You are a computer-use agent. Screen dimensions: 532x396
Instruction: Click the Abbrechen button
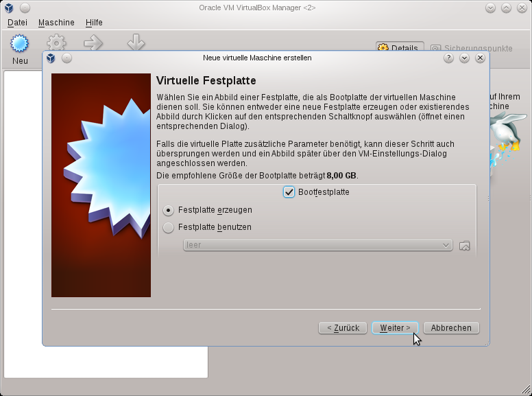(x=451, y=328)
